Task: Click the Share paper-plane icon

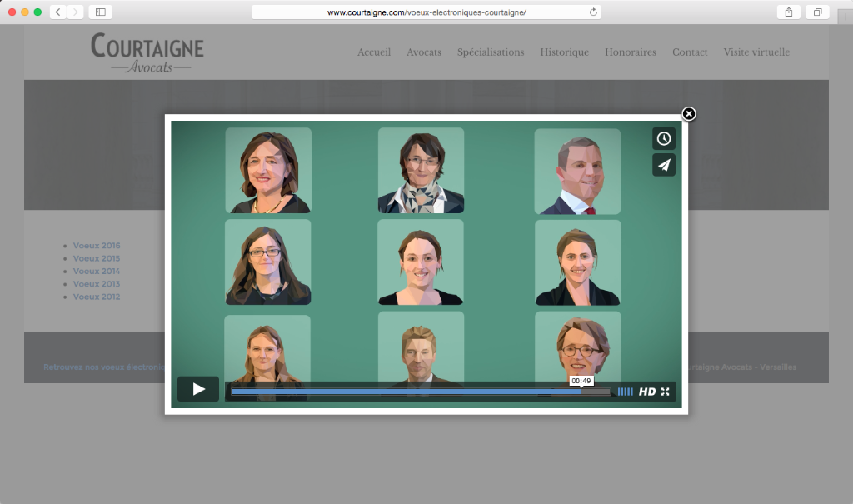Action: coord(664,165)
